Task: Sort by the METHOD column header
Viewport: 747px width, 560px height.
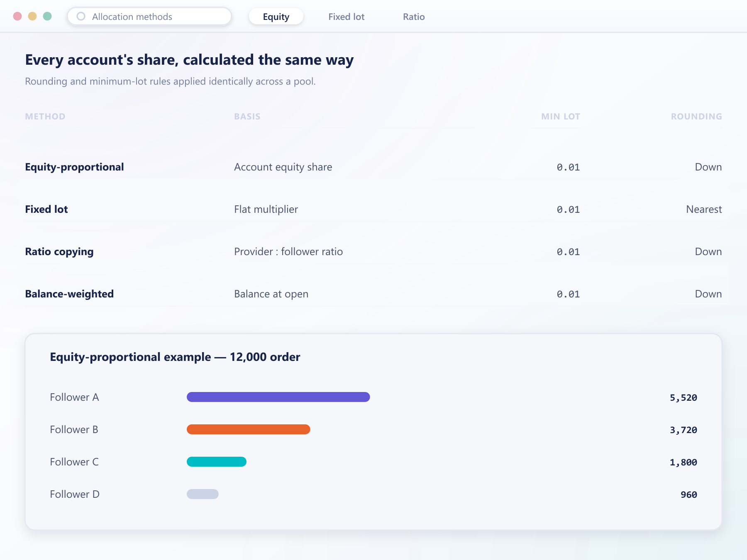Action: [45, 117]
